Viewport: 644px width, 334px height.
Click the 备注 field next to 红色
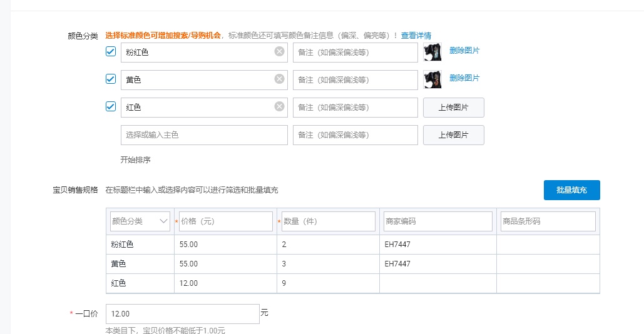pyautogui.click(x=355, y=108)
